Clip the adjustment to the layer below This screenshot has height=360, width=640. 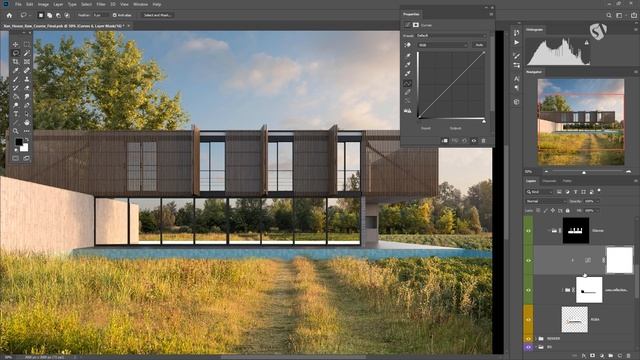445,141
